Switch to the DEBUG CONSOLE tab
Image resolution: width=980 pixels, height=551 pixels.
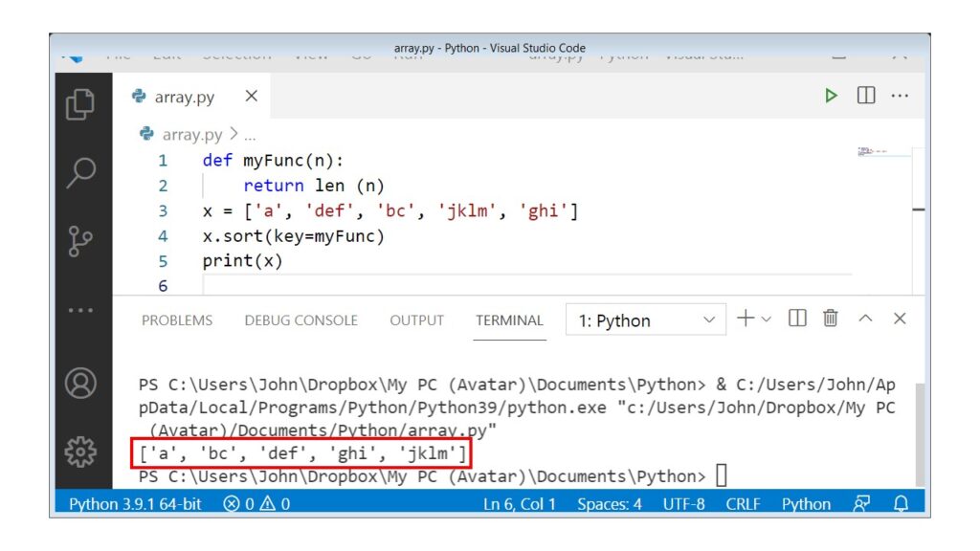pyautogui.click(x=301, y=320)
